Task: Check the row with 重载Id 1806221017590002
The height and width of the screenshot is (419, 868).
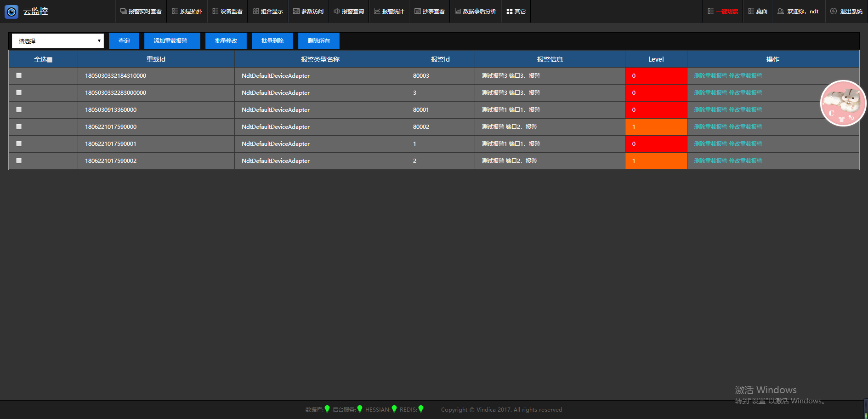Action: click(x=19, y=161)
